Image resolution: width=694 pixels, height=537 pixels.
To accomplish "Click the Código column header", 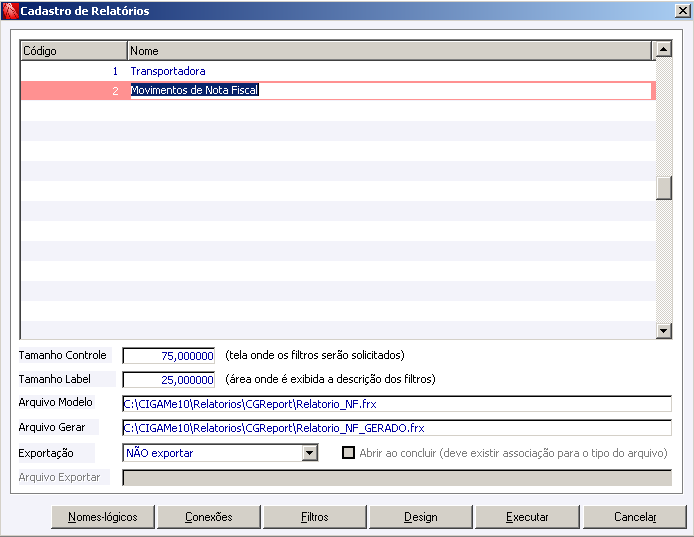I will pos(74,51).
